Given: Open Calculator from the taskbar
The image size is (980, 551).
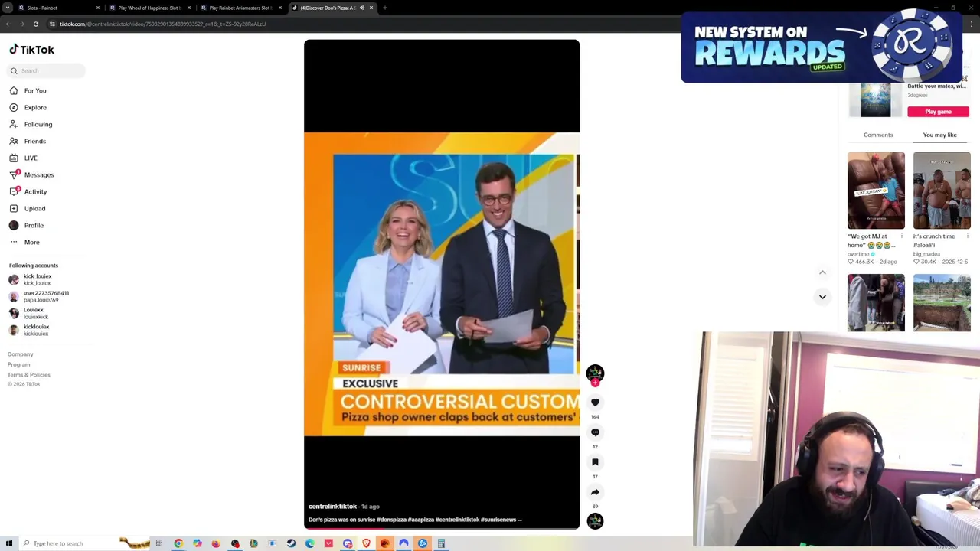Looking at the screenshot, I should tap(441, 543).
